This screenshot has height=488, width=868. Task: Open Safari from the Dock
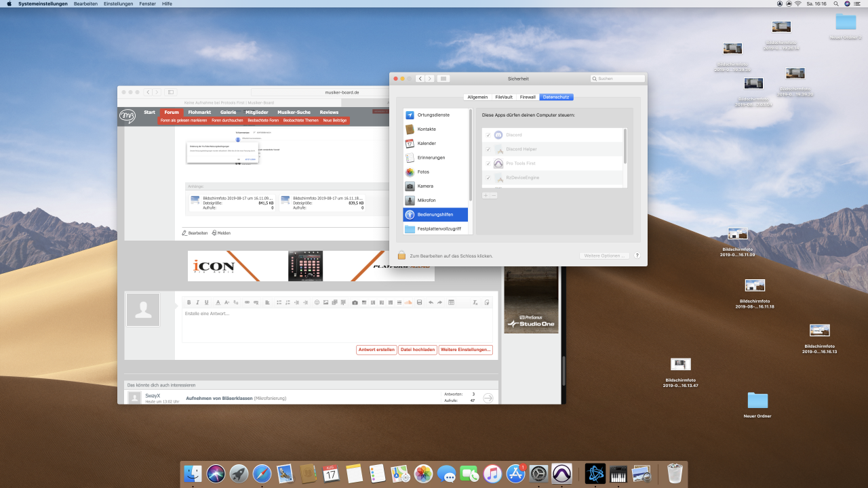(x=262, y=473)
